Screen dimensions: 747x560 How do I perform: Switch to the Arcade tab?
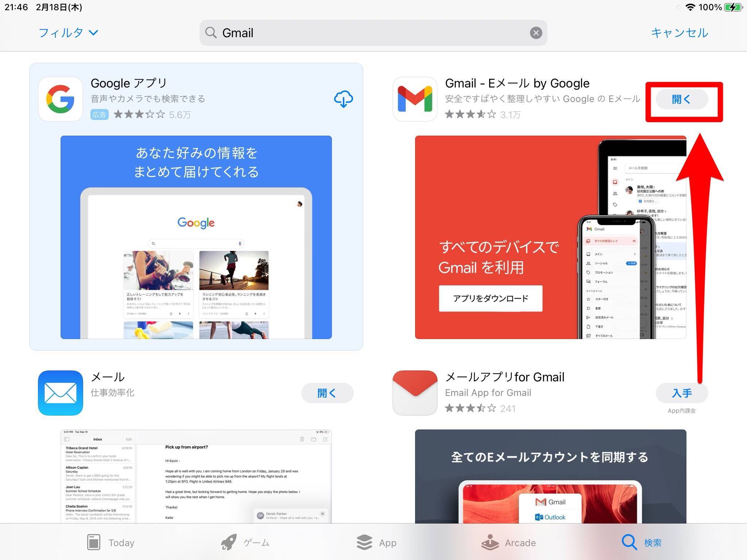point(508,542)
